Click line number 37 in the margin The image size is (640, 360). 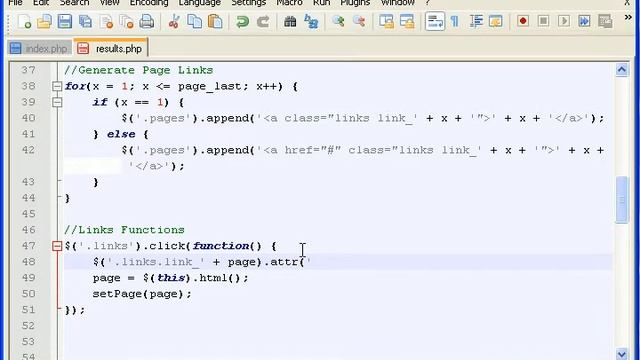pos(28,70)
